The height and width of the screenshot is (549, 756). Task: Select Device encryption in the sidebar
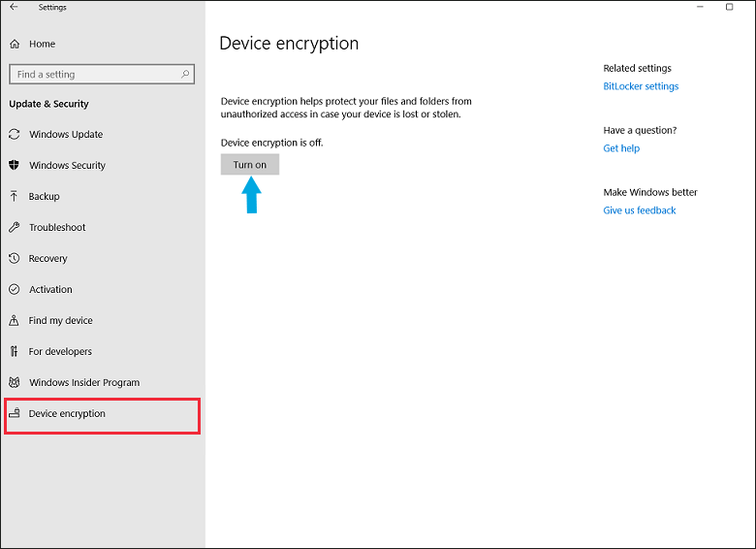pyautogui.click(x=102, y=416)
